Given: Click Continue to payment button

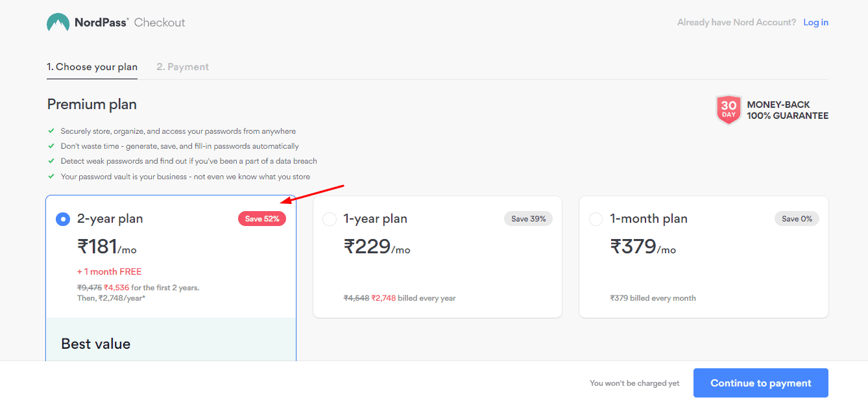Looking at the screenshot, I should 760,383.
